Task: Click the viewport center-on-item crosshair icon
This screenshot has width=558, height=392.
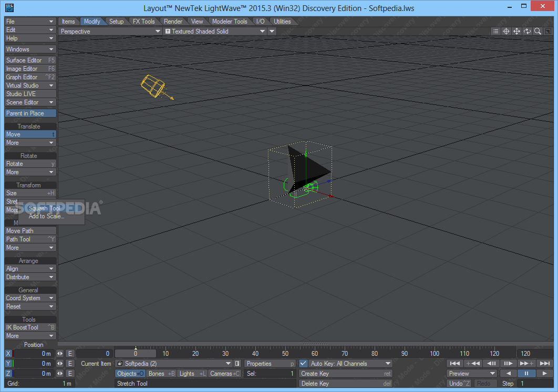Action: [506, 31]
